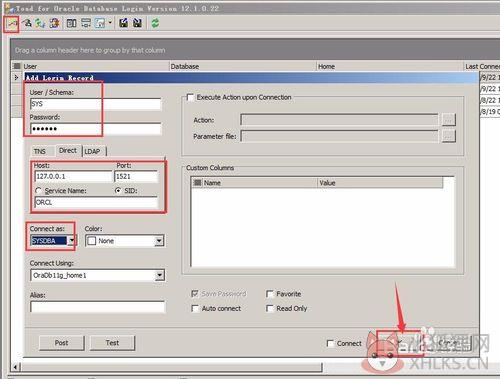Click the grid corner icon left of User column
This screenshot has width=500, height=379.
pyautogui.click(x=16, y=66)
